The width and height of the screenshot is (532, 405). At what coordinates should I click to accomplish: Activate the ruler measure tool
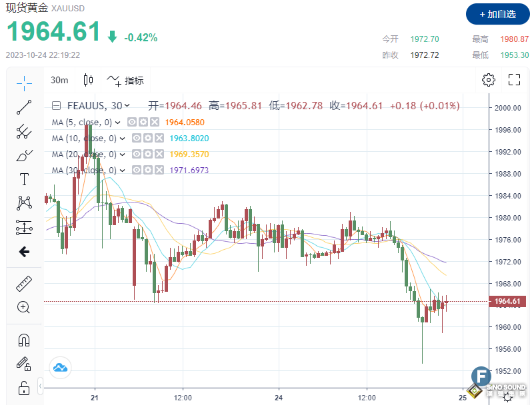(24, 283)
